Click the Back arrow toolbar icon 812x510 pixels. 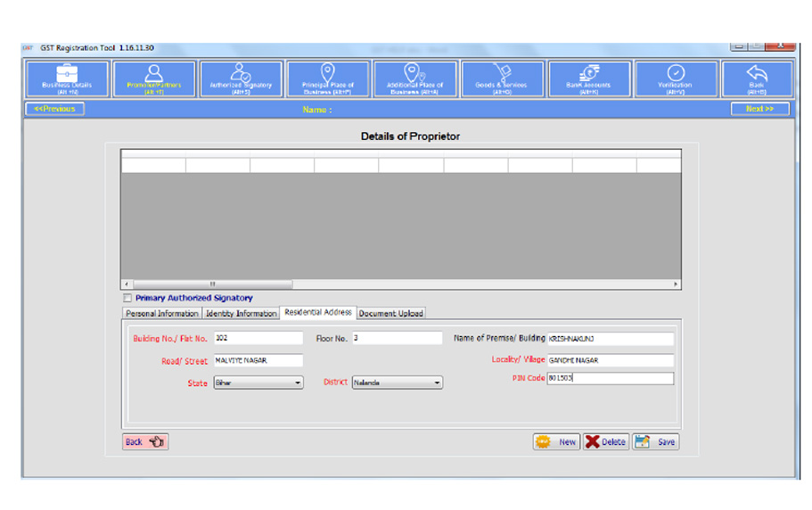[757, 78]
